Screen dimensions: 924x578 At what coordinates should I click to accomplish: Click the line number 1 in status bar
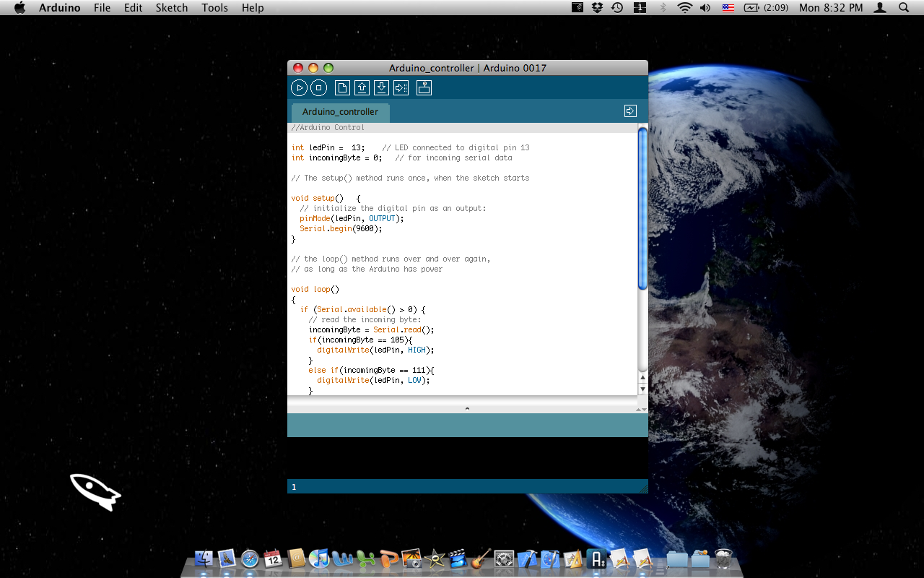click(294, 487)
